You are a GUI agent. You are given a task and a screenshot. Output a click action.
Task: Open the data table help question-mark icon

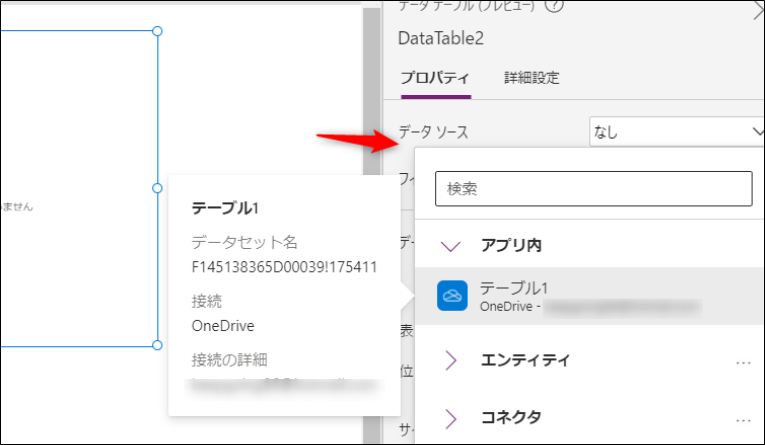tap(554, 5)
